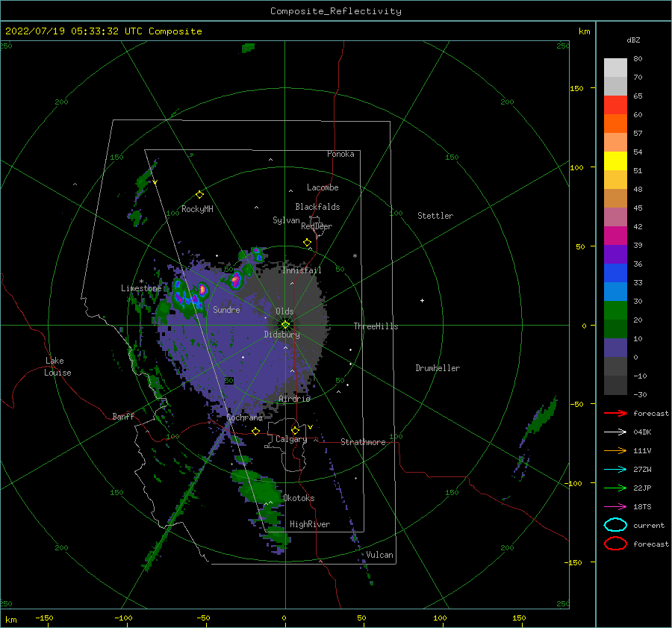This screenshot has width=672, height=628.
Task: Select the white 04DK arrow icon
Action: (615, 432)
